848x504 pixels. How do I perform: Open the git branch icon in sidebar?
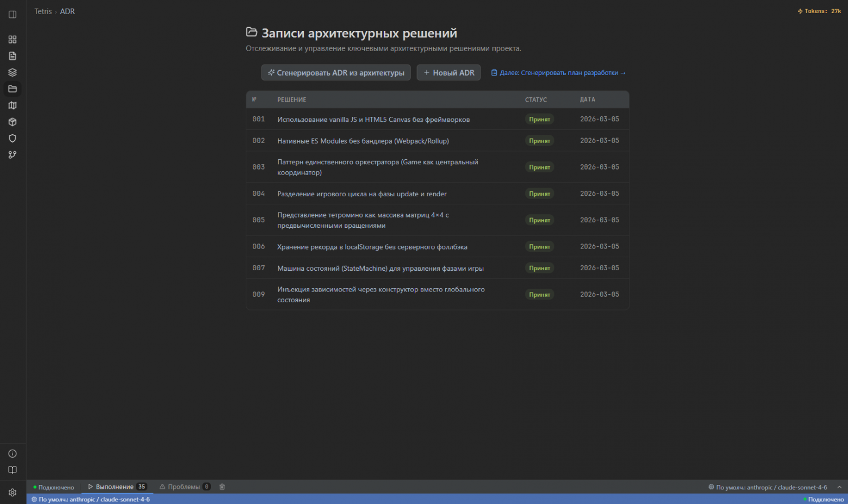click(x=13, y=155)
